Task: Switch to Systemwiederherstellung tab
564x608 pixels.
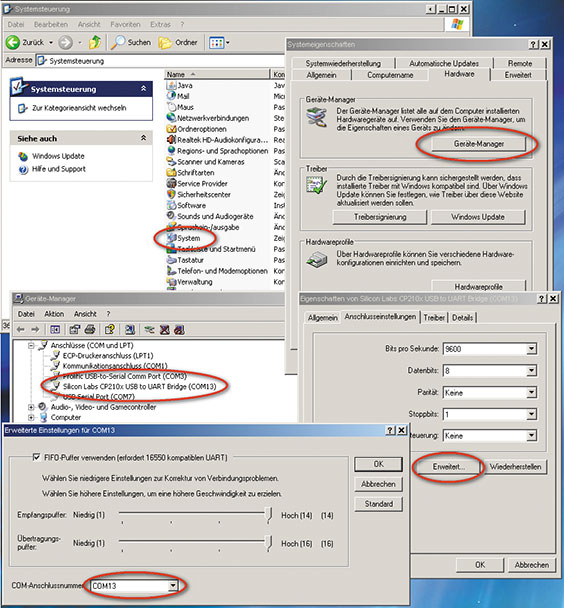Action: (x=343, y=63)
